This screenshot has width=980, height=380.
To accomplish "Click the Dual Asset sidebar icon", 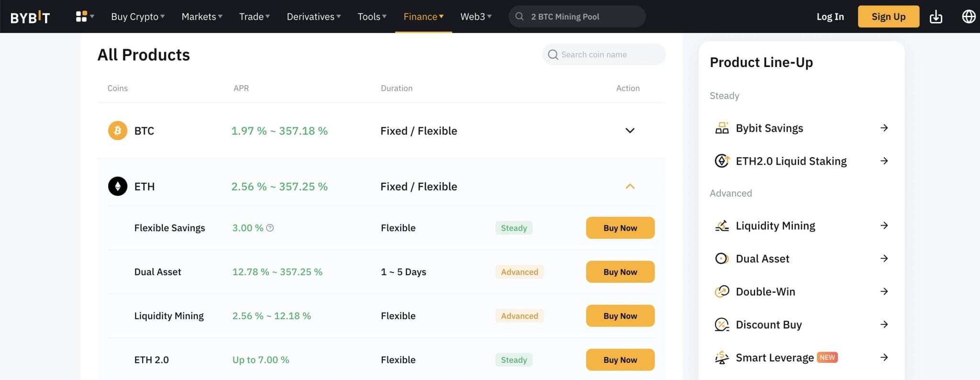I will point(722,259).
